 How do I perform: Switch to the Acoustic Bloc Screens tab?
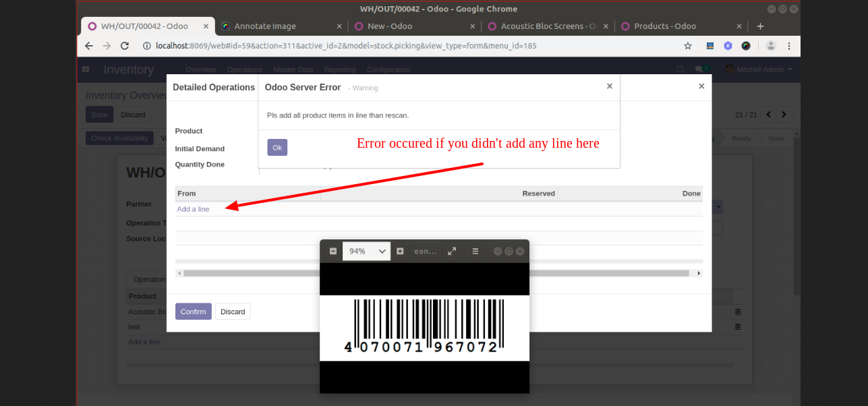pyautogui.click(x=548, y=26)
